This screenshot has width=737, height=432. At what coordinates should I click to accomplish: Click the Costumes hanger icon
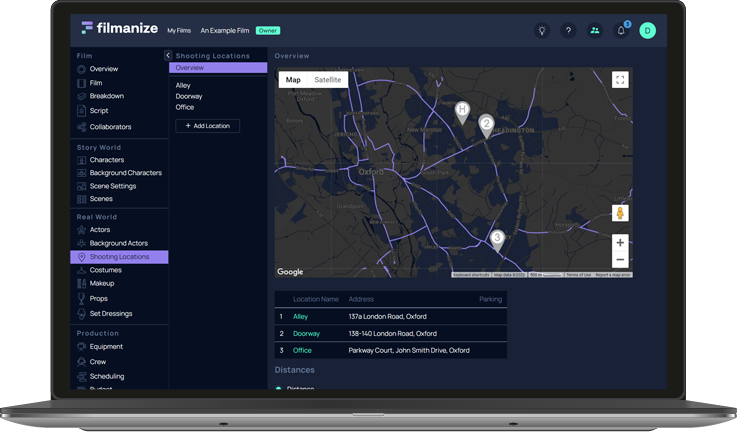tap(81, 270)
